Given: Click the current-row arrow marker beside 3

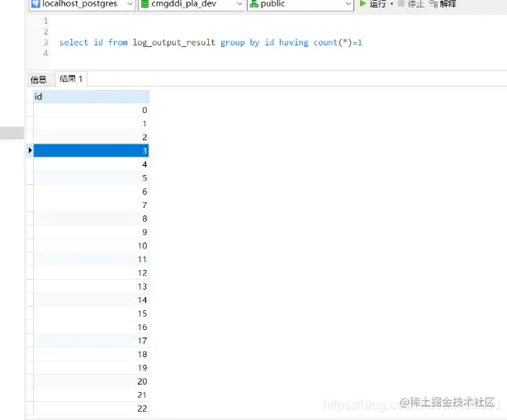Looking at the screenshot, I should pyautogui.click(x=30, y=150).
